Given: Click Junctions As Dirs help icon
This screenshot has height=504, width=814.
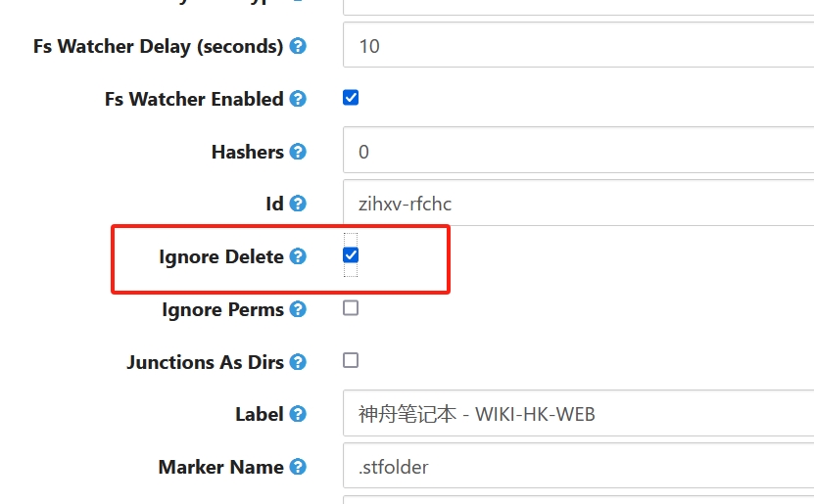Looking at the screenshot, I should tap(298, 362).
